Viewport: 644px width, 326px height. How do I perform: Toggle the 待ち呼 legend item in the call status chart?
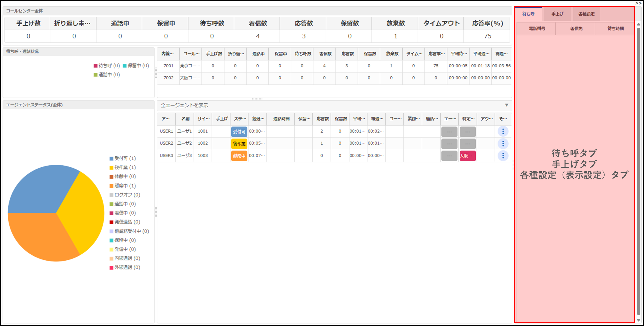click(x=107, y=66)
